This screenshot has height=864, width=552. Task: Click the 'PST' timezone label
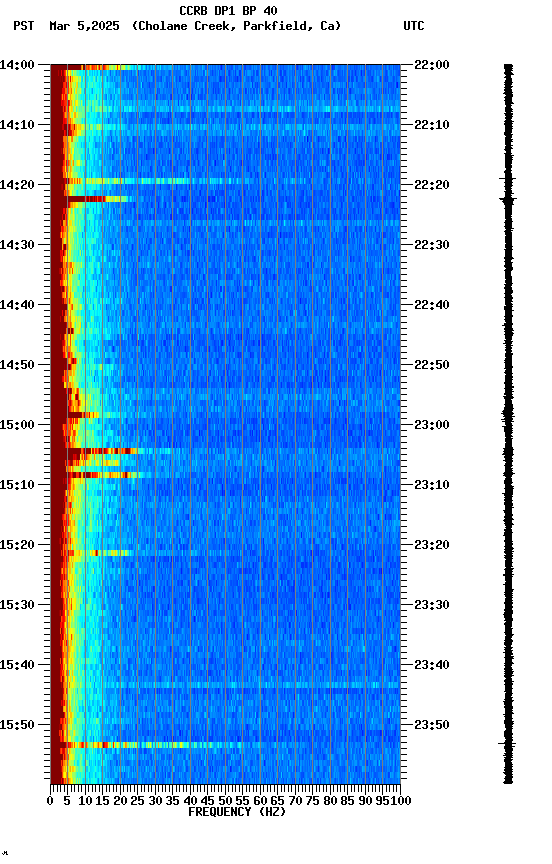pyautogui.click(x=24, y=26)
